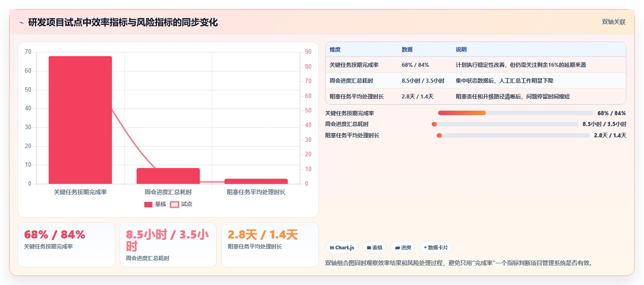Click the lightning icon beside the dashboard title

click(x=21, y=22)
